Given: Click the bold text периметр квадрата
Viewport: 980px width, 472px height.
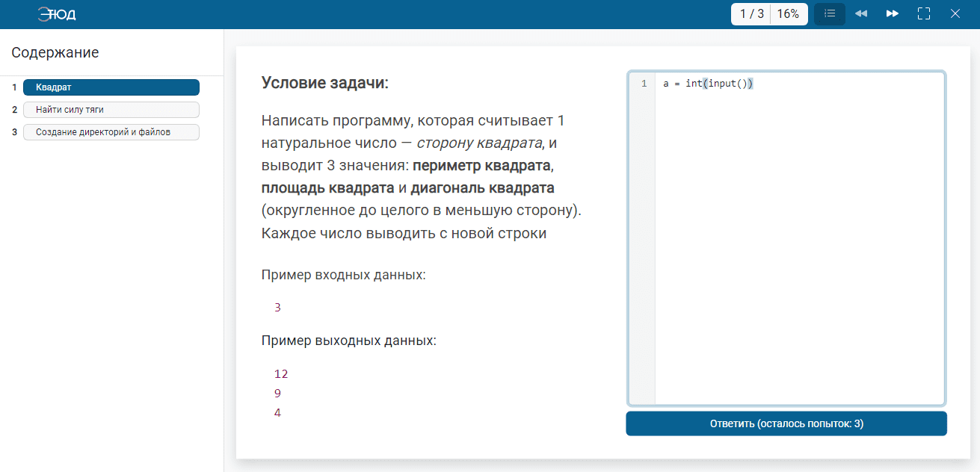Looking at the screenshot, I should coord(482,165).
